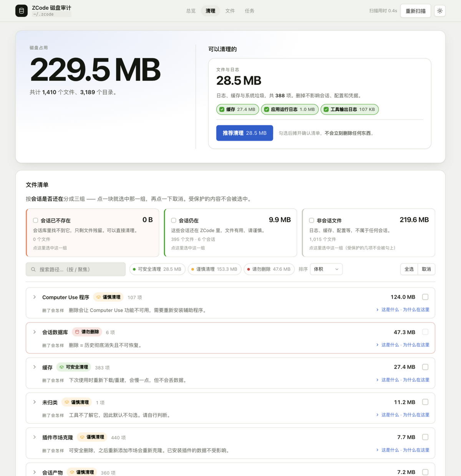
Task: Click the search magnifier icon
Action: point(33,269)
